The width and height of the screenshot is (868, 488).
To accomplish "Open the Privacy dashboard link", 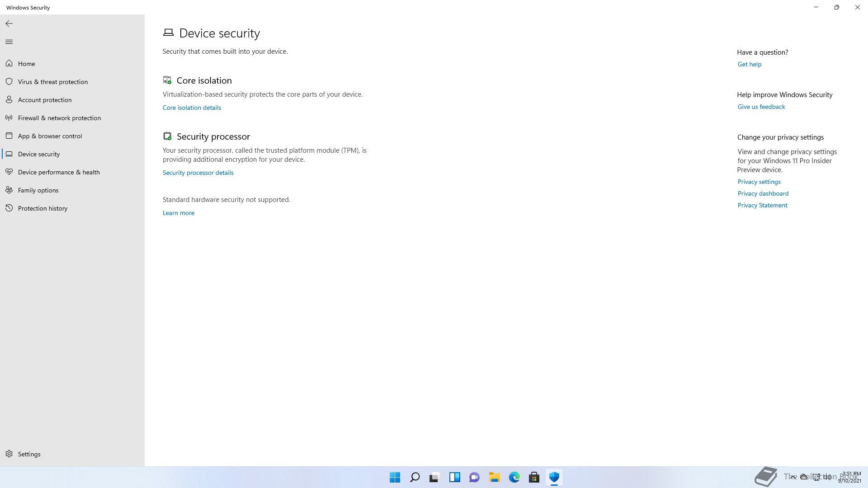I will (763, 193).
